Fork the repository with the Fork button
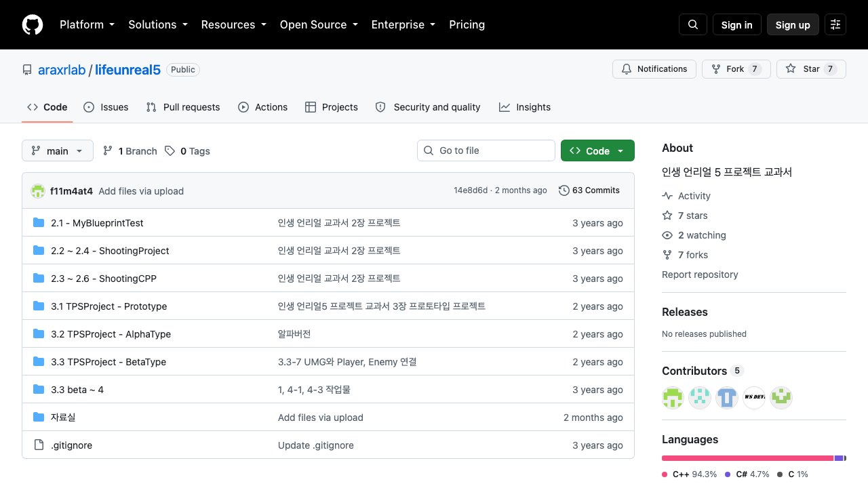The image size is (868, 488). click(736, 69)
